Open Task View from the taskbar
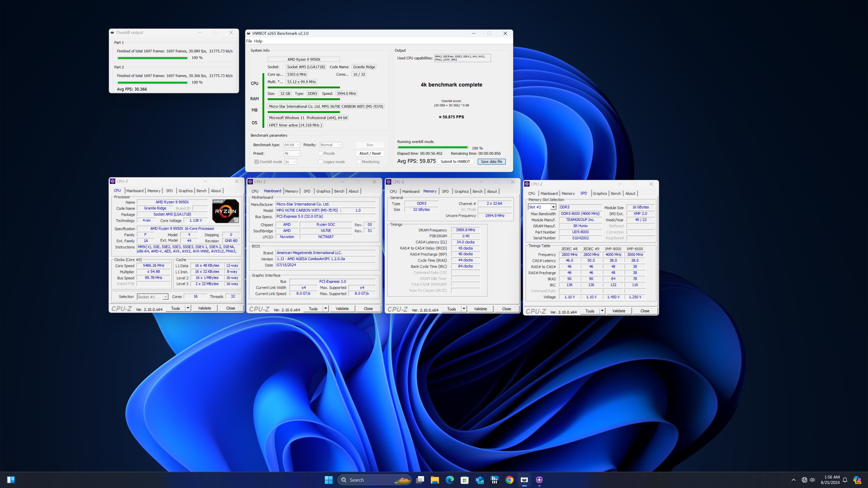Image resolution: width=868 pixels, height=488 pixels. 420,480
